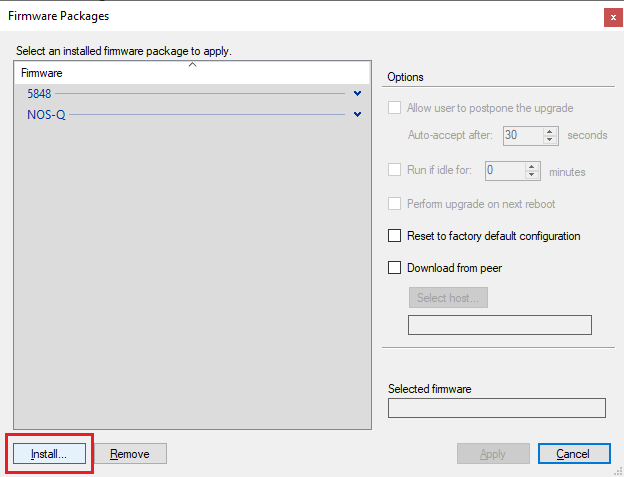Increase Auto-accept seconds with up arrow

point(550,131)
